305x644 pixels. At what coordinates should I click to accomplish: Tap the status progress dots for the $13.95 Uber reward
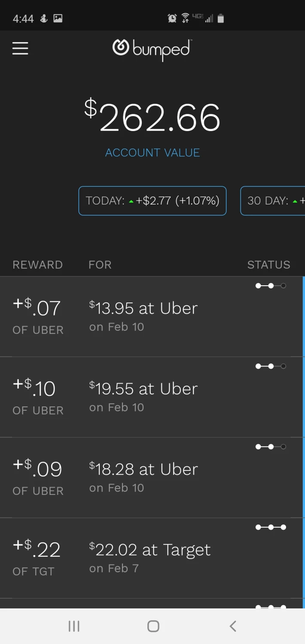coord(271,286)
